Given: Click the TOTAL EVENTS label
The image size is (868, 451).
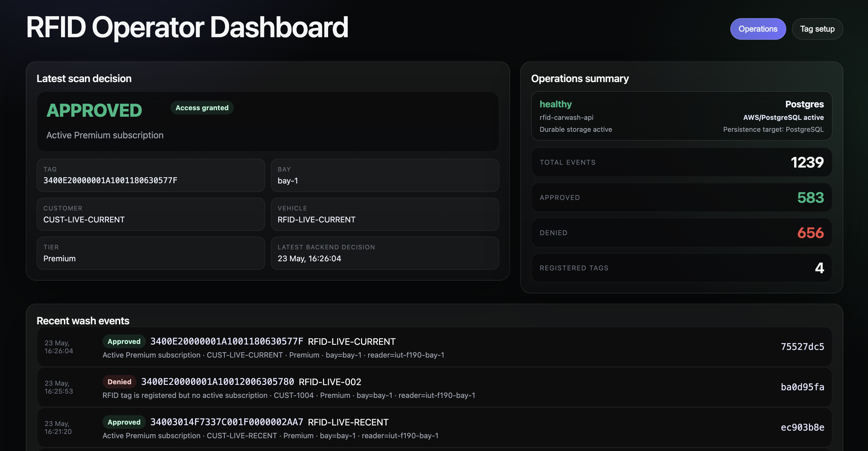Looking at the screenshot, I should point(567,162).
